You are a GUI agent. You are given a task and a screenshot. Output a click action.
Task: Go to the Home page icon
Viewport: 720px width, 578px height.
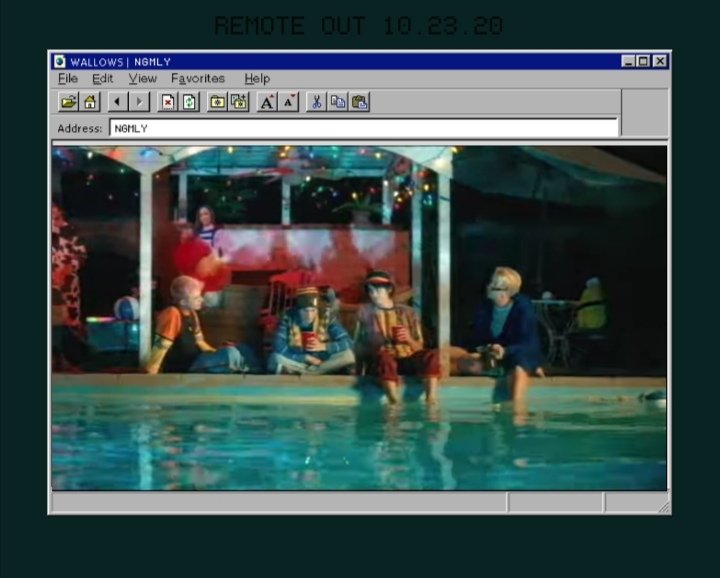pyautogui.click(x=90, y=102)
